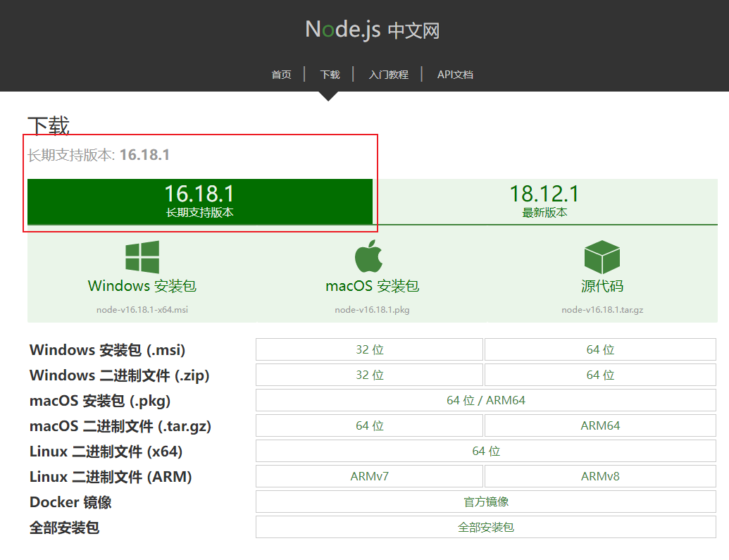
Task: Click the 长期支持版本: 16.18.1 text
Action: click(x=99, y=155)
